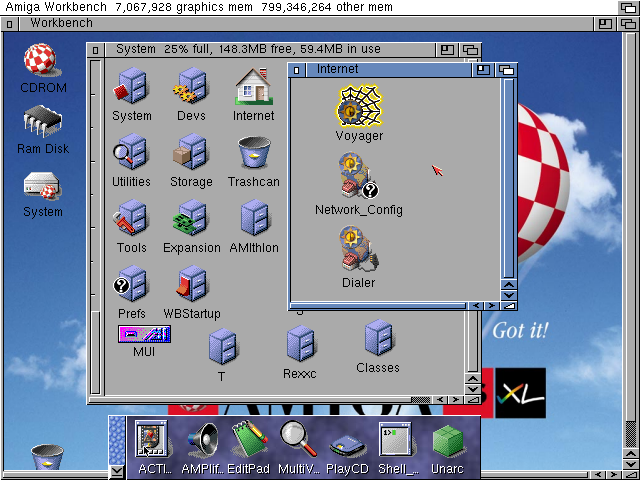Click System window title bar text

[x=248, y=49]
